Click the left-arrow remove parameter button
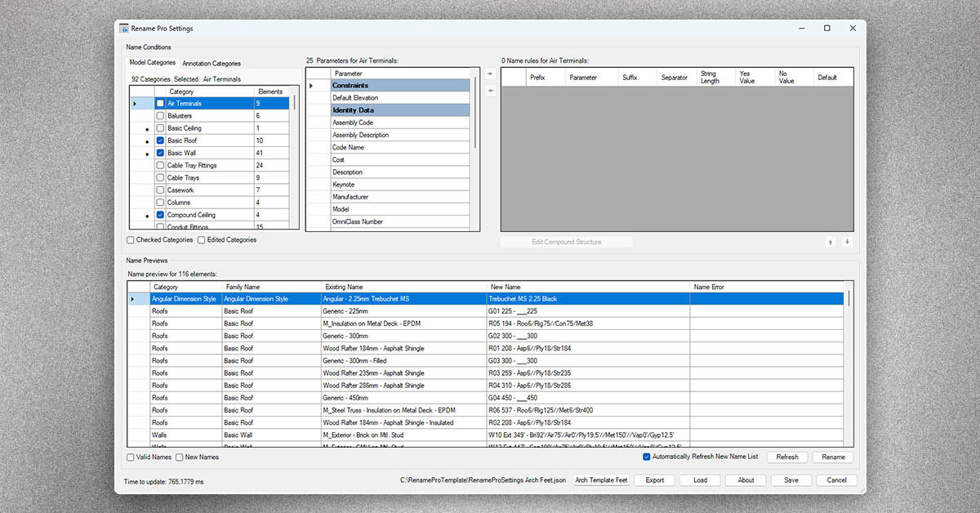This screenshot has width=980, height=513. 490,90
